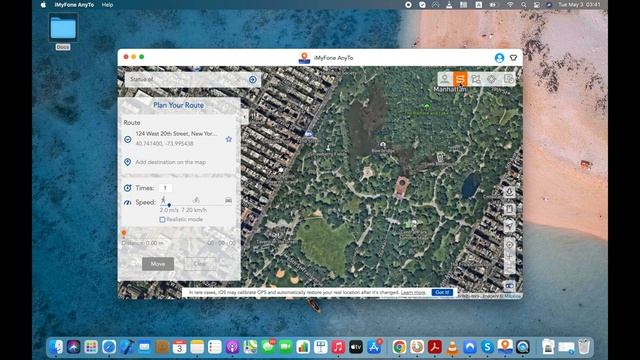Screen dimensions: 640x360
Task: Click the 124 West 20th Street address text
Action: coord(176,133)
